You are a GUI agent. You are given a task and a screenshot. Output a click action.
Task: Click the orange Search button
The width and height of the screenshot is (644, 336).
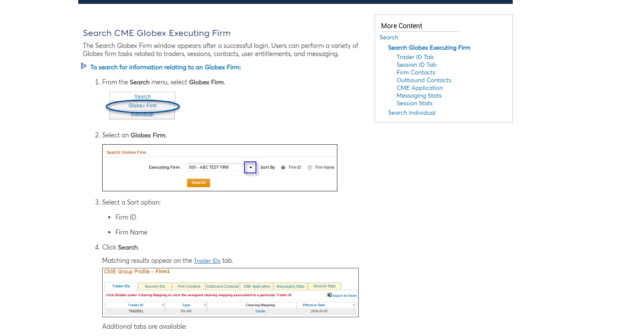point(198,182)
